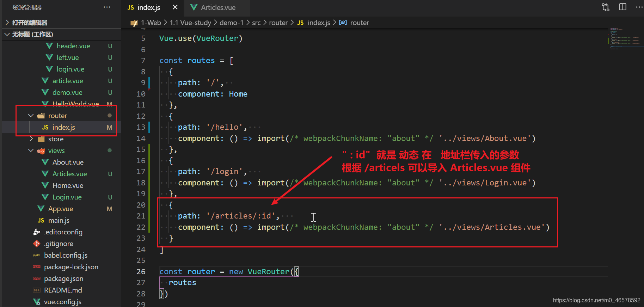Click the '/hello' path string
Image resolution: width=644 pixels, height=307 pixels.
pos(225,127)
